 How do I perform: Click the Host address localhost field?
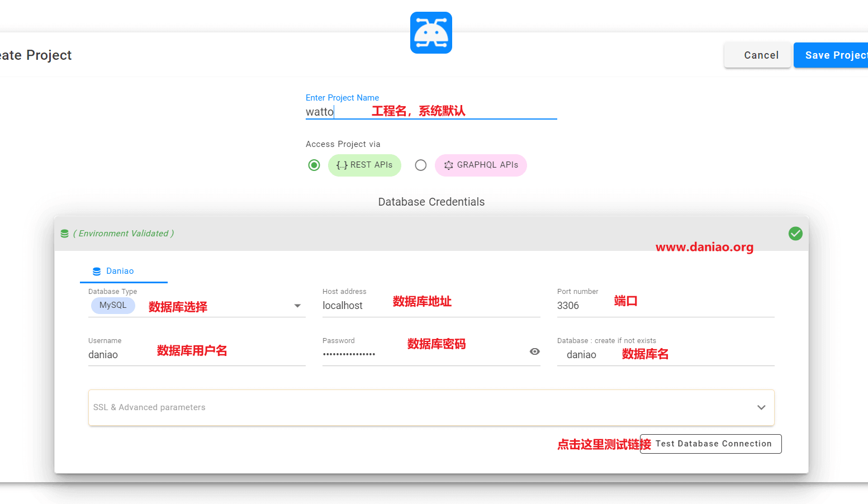[431, 306]
